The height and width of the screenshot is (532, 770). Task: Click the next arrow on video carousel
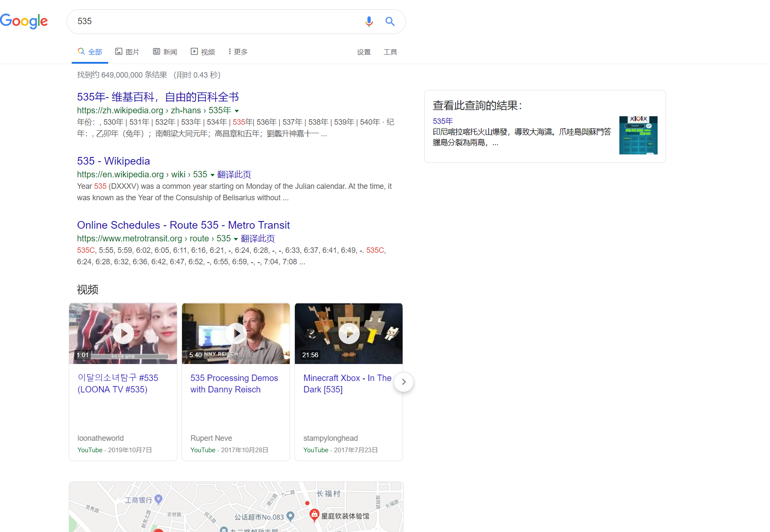tap(404, 382)
